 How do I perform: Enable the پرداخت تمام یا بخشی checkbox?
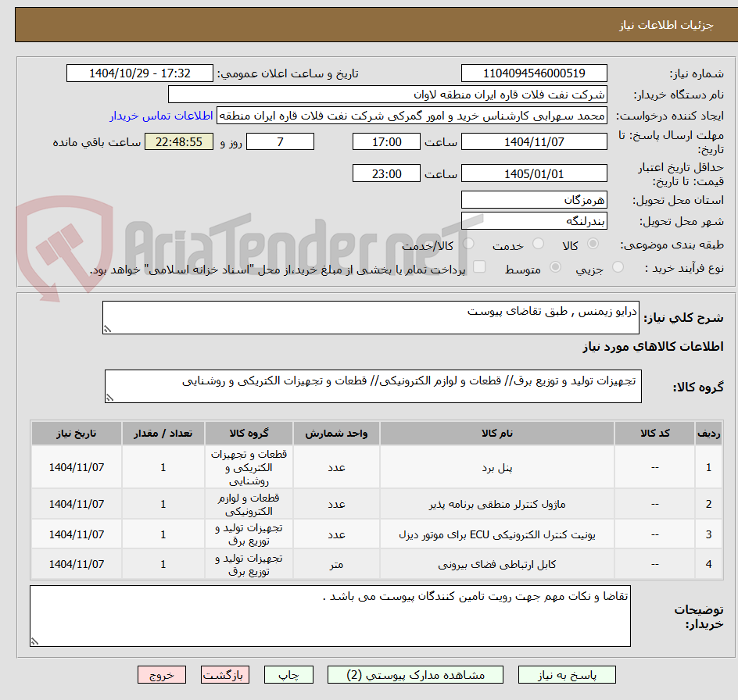[479, 266]
